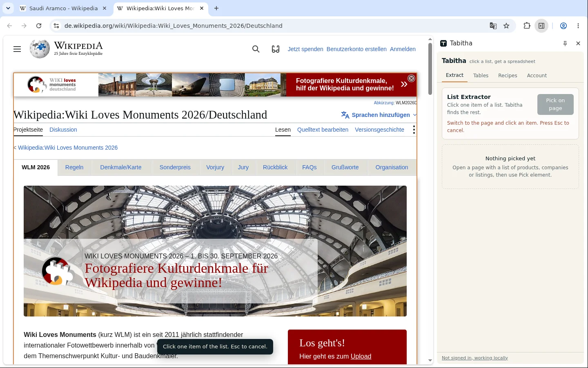Viewport: 588px width, 368px height.
Task: Click the Anmelden link
Action: coord(403,49)
